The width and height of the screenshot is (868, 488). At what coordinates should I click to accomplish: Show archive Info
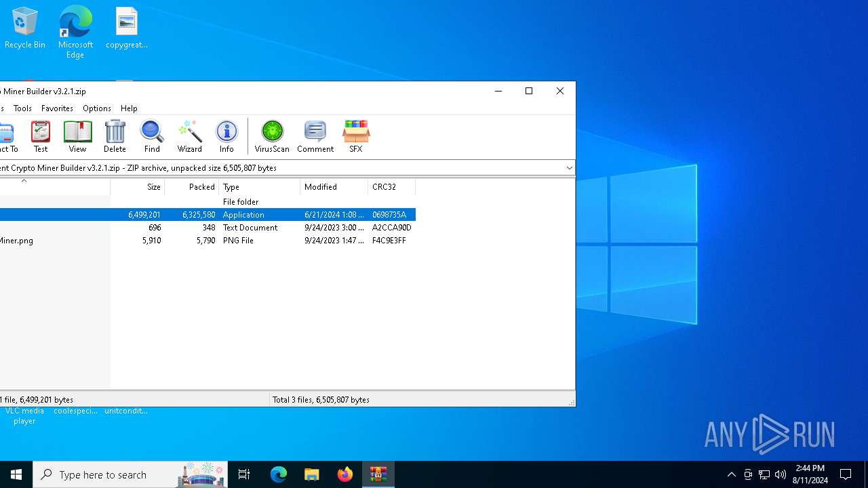226,136
